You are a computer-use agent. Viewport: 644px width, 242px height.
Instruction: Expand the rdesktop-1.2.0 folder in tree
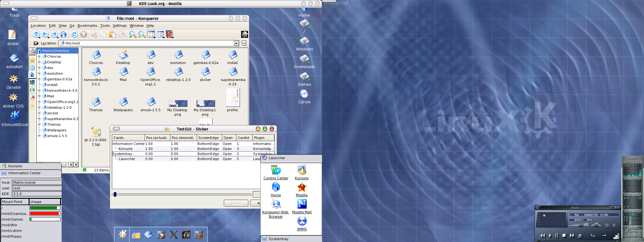click(x=39, y=107)
